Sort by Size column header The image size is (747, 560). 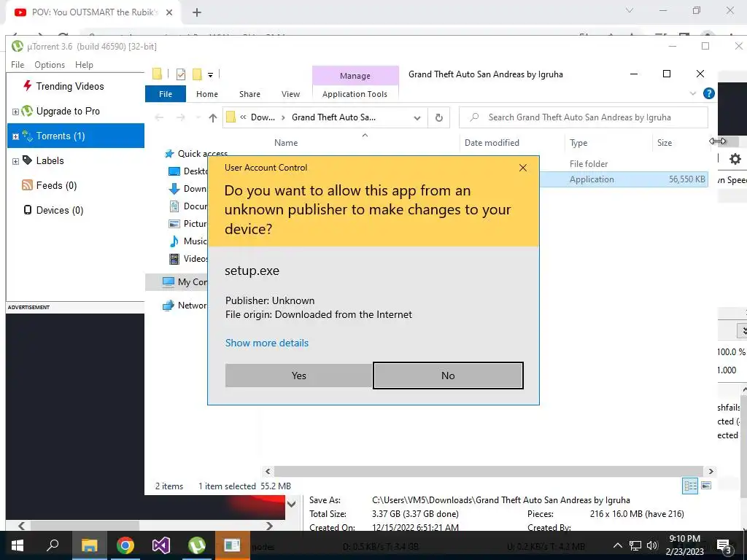pyautogui.click(x=665, y=143)
